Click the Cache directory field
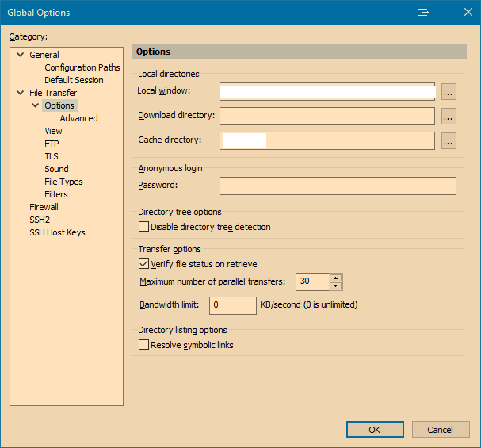This screenshot has height=448, width=481. click(327, 141)
